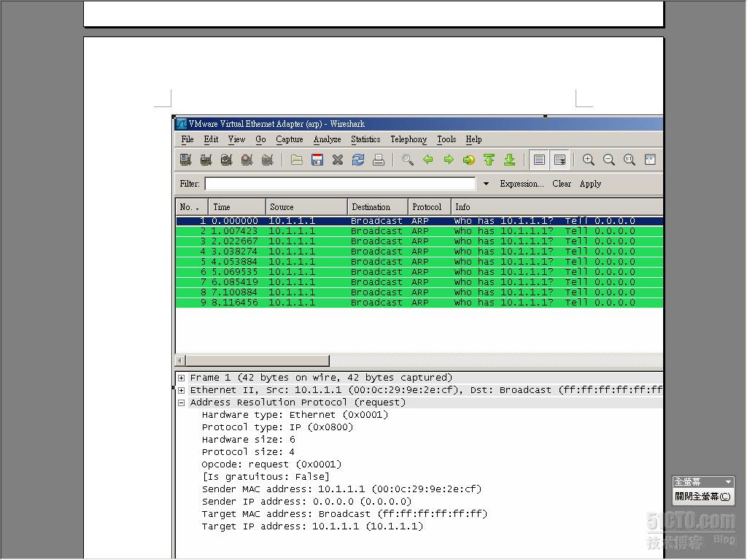Viewport: 747px width, 560px height.
Task: Go to specific packet number icon
Action: [469, 160]
